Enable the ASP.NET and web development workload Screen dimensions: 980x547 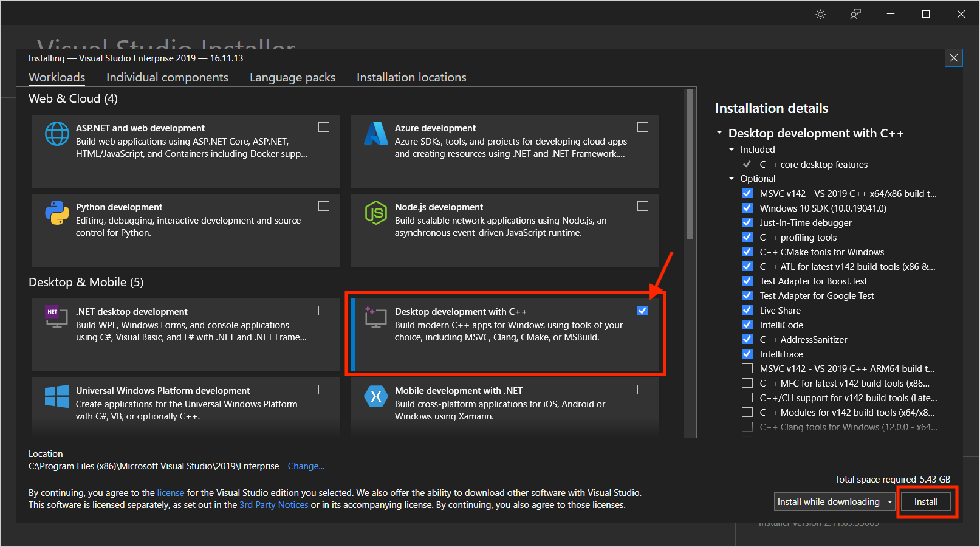pos(324,127)
